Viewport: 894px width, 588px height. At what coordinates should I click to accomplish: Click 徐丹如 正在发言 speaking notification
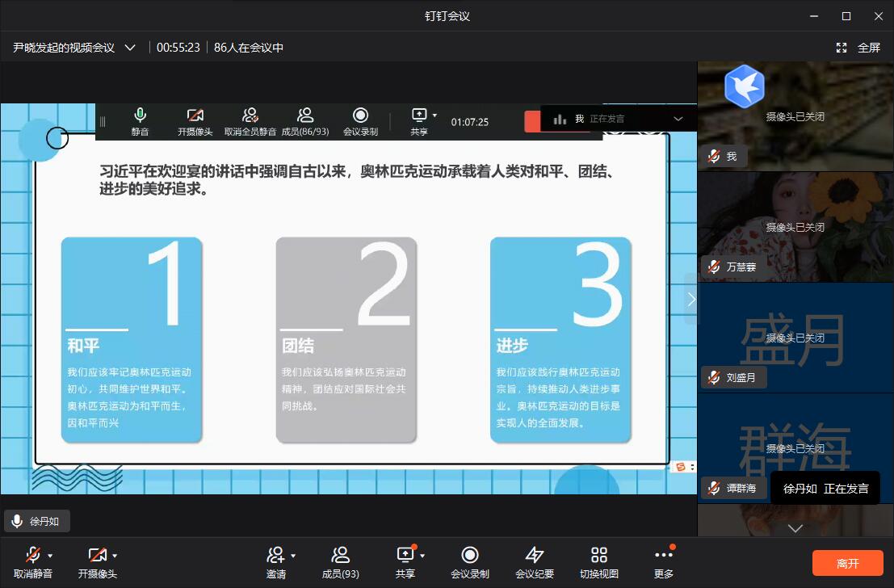[x=825, y=489]
